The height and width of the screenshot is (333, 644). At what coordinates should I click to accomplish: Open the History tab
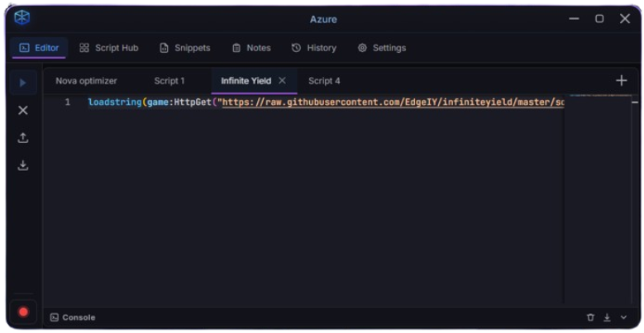pos(314,48)
